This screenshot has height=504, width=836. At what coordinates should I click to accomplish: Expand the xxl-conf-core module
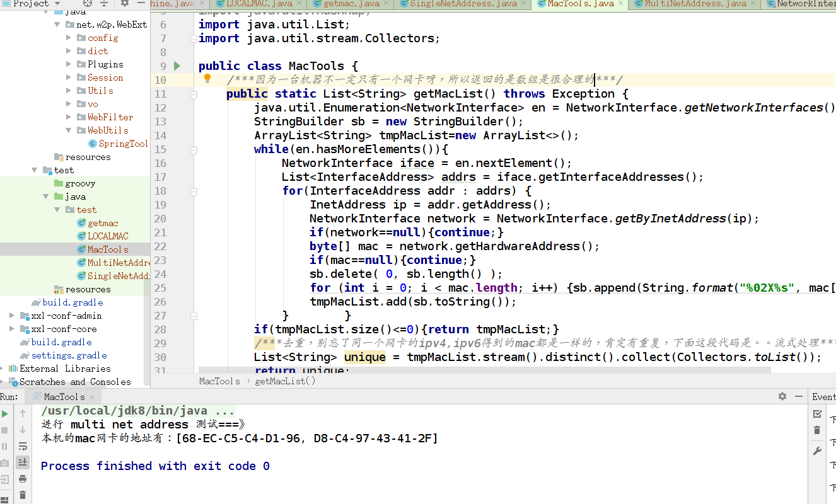click(x=12, y=329)
